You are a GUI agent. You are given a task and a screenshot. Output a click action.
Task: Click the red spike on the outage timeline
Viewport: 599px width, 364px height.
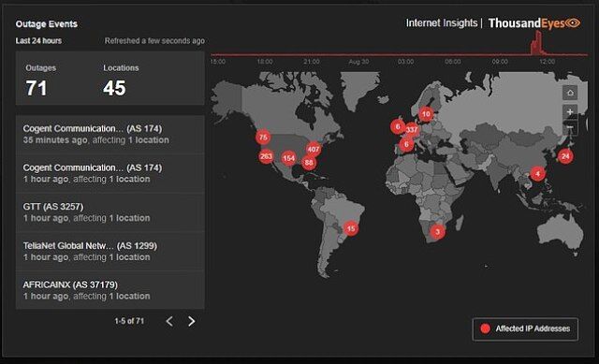[537, 44]
